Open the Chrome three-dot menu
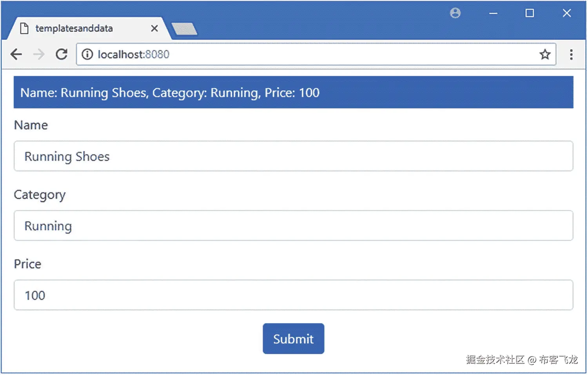The width and height of the screenshot is (588, 375). pyautogui.click(x=571, y=54)
